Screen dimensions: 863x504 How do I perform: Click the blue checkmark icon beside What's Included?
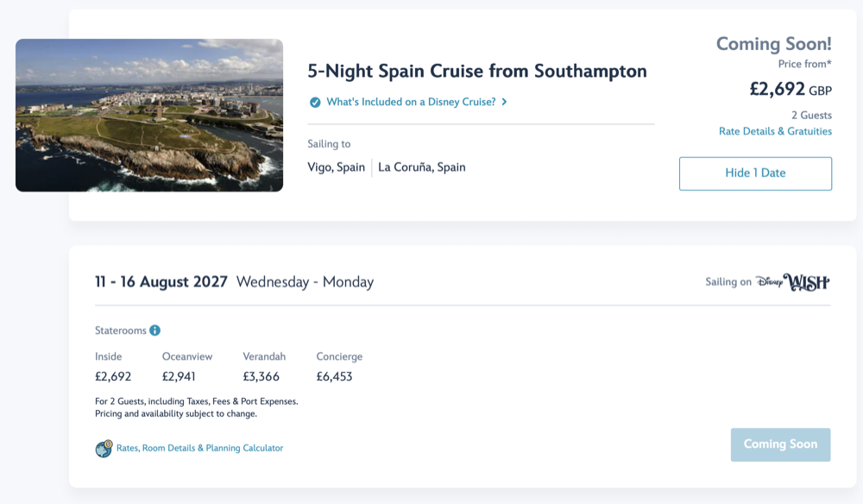point(314,102)
